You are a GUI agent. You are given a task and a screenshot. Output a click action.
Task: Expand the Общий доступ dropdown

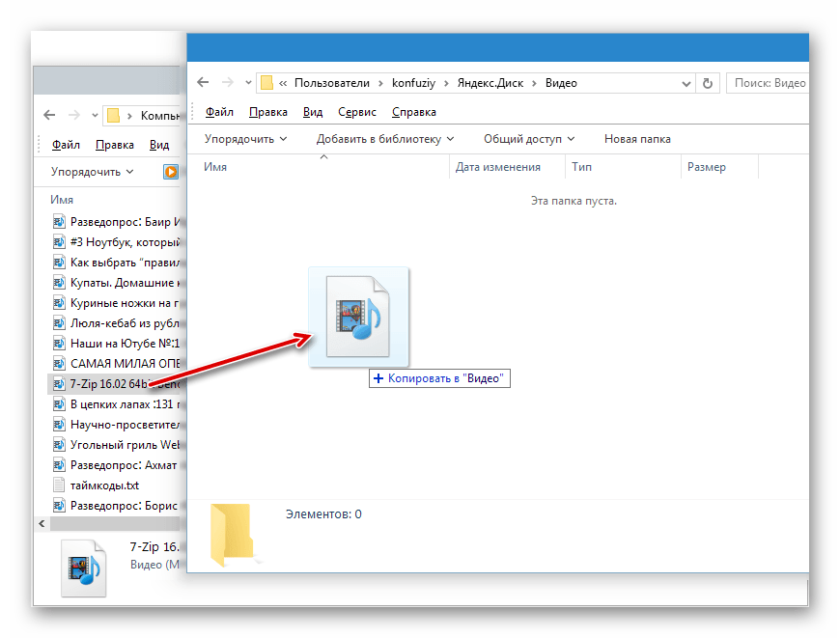tap(528, 139)
